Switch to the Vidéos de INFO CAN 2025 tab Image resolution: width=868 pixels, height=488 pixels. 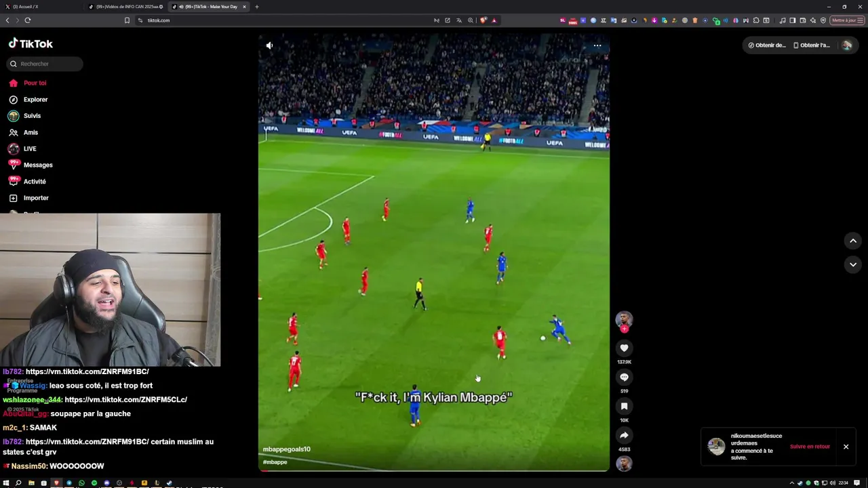126,7
